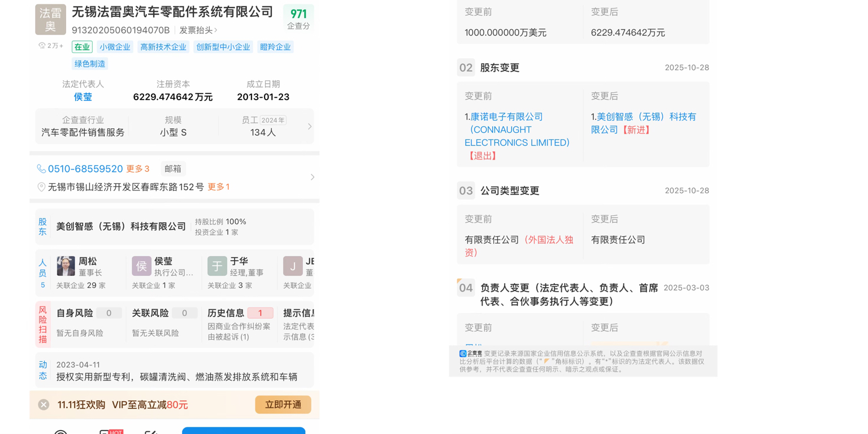Tap the 于 avatar for 于华

(x=217, y=266)
